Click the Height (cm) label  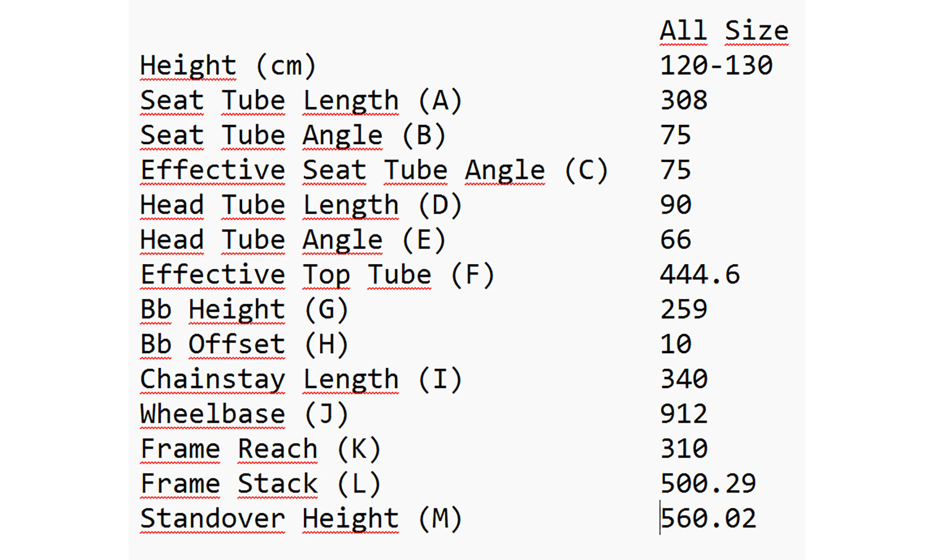(x=228, y=66)
